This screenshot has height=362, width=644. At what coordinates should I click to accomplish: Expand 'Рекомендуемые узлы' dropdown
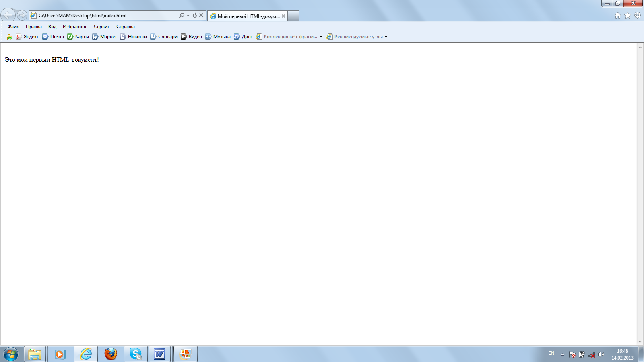pos(386,37)
